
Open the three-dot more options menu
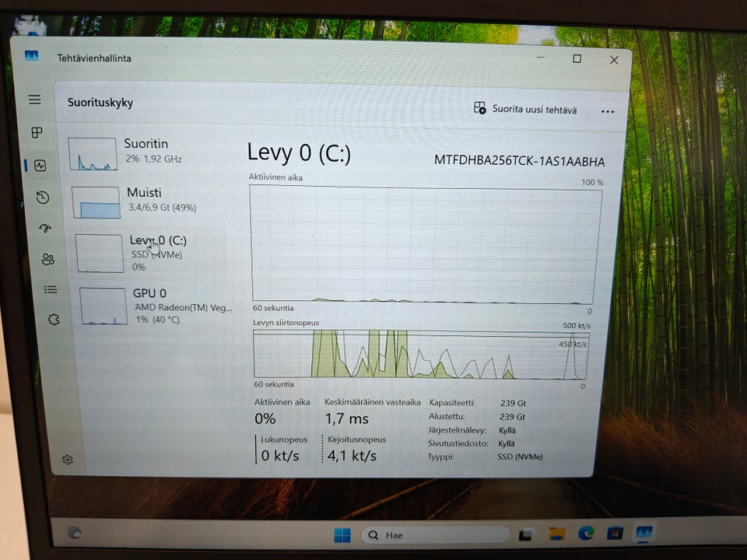[x=608, y=111]
